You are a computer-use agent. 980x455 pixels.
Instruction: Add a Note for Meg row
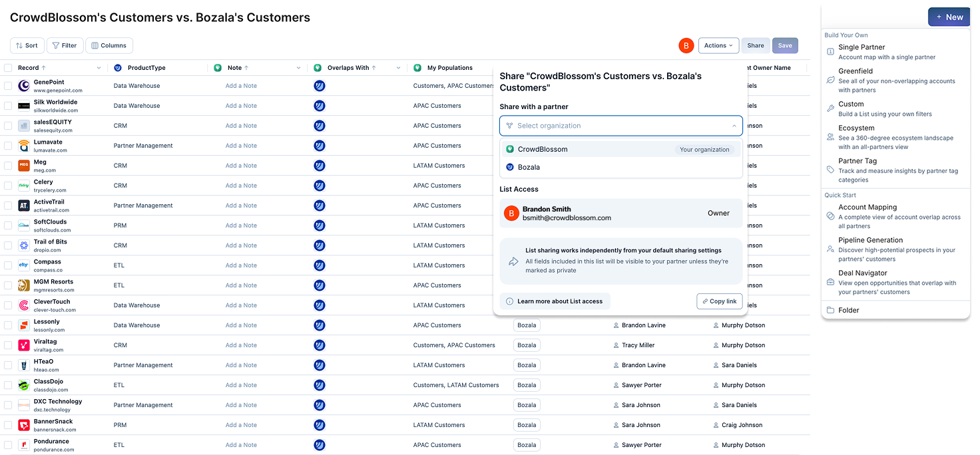pyautogui.click(x=241, y=166)
